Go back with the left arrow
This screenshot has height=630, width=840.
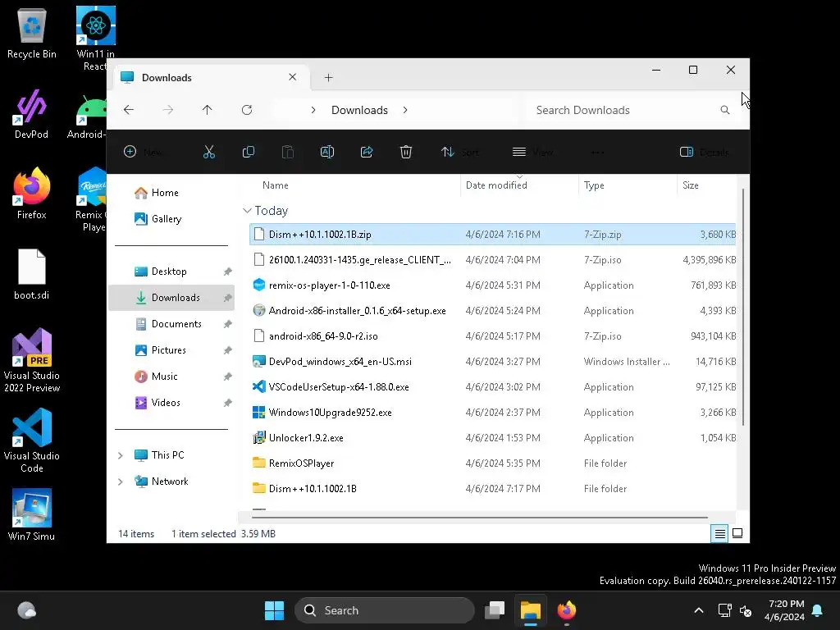(x=129, y=110)
